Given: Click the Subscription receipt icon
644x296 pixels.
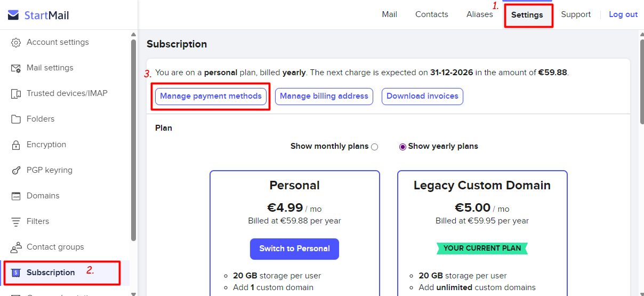Looking at the screenshot, I should tap(16, 273).
